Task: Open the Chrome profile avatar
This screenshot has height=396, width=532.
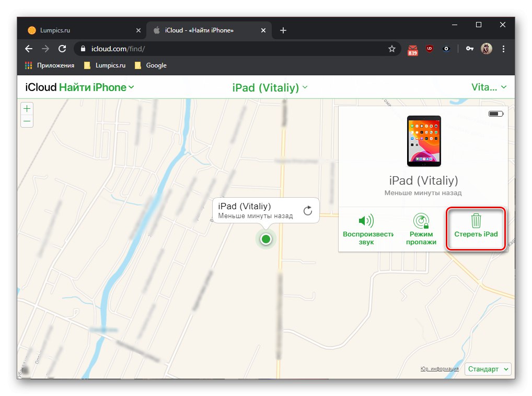Action: click(x=487, y=49)
